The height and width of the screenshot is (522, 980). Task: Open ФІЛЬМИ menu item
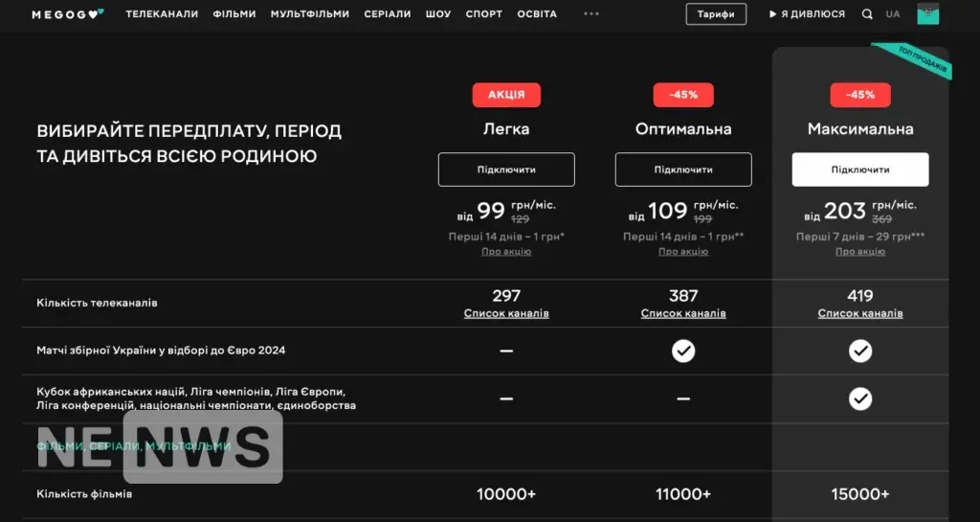click(x=234, y=13)
